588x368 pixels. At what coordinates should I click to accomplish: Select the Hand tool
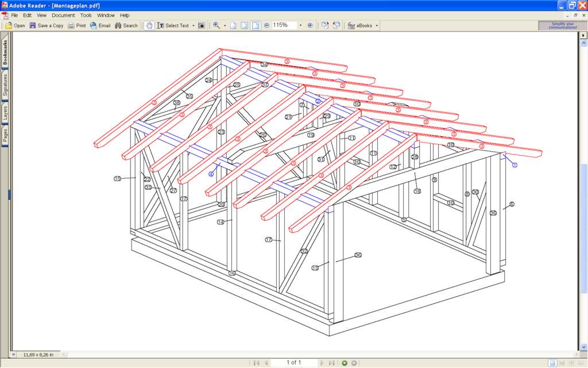(x=149, y=25)
